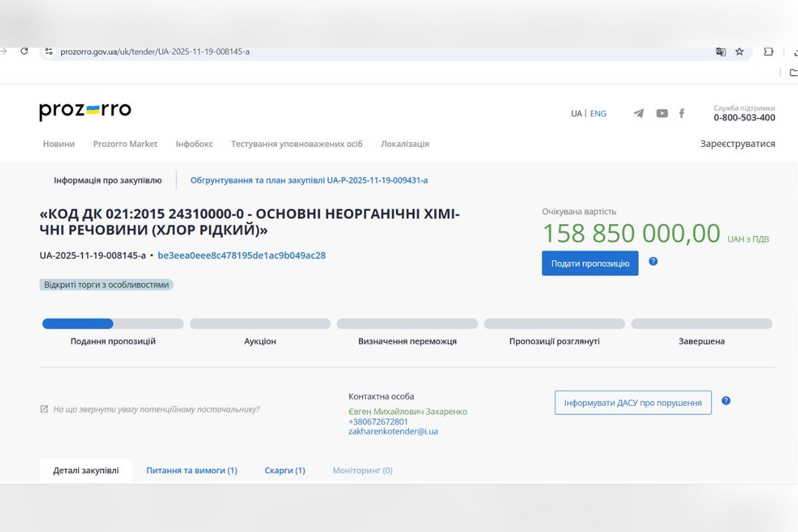Screen dimensions: 798x532
Task: Click the page reload icon
Action: [x=24, y=51]
